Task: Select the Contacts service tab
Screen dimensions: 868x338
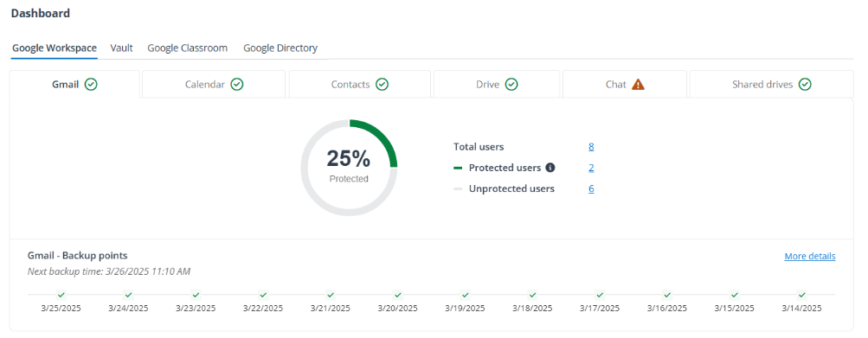Action: coord(360,85)
